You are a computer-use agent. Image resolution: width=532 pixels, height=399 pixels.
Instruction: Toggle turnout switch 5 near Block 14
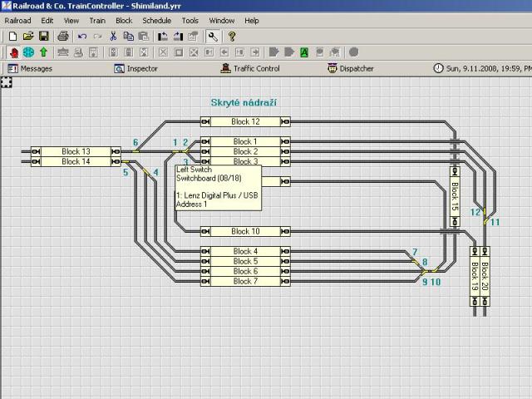coord(126,161)
